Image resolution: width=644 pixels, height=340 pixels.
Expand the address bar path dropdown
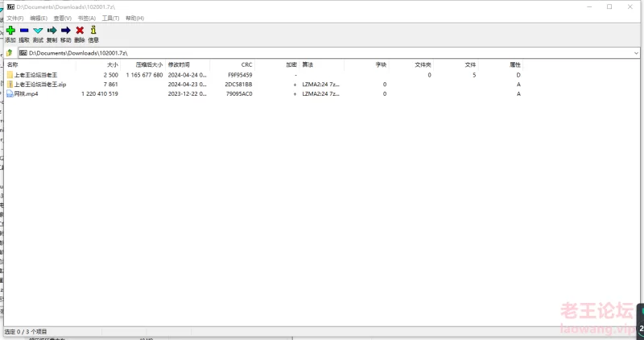pos(635,53)
